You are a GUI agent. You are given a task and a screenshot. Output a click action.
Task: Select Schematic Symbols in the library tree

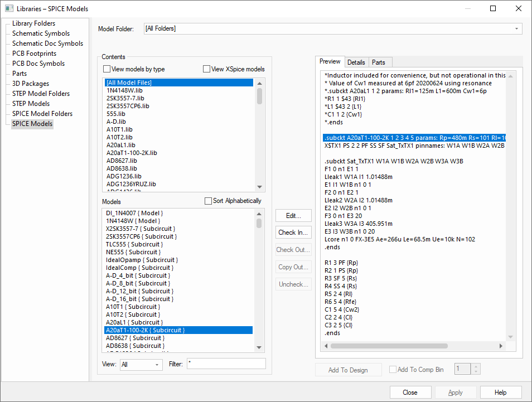(41, 33)
